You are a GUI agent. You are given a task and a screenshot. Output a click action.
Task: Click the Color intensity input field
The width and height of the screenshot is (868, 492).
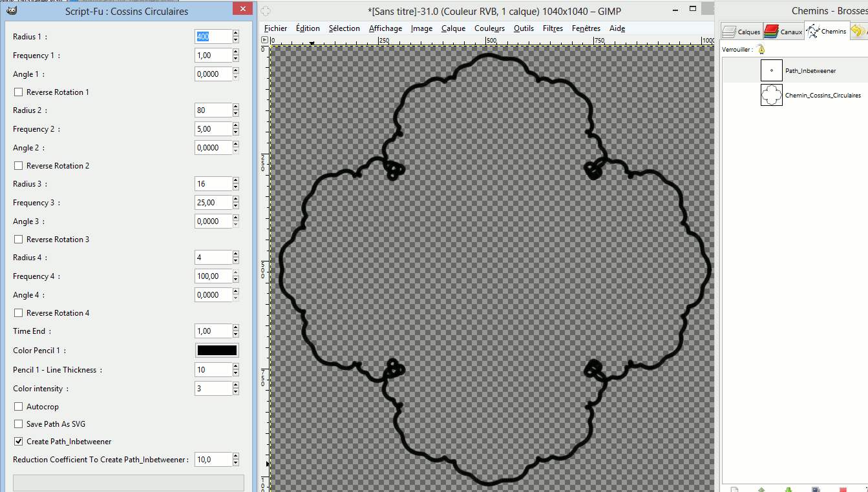coord(213,389)
